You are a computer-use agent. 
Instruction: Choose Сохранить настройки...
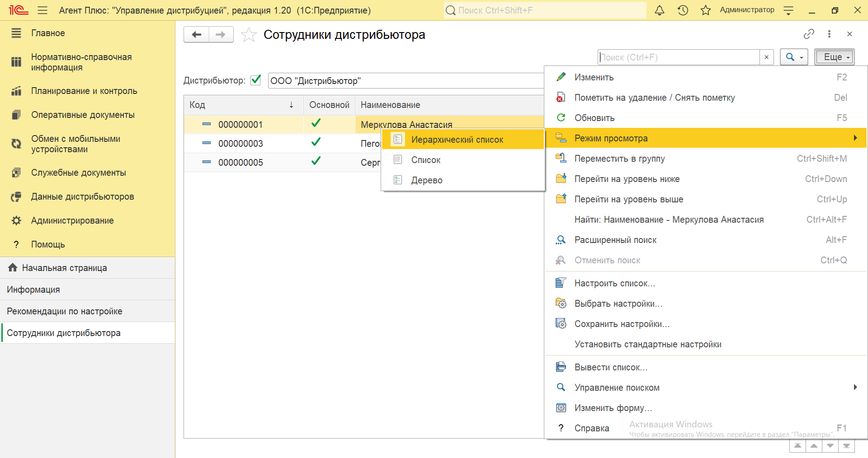(x=706, y=324)
